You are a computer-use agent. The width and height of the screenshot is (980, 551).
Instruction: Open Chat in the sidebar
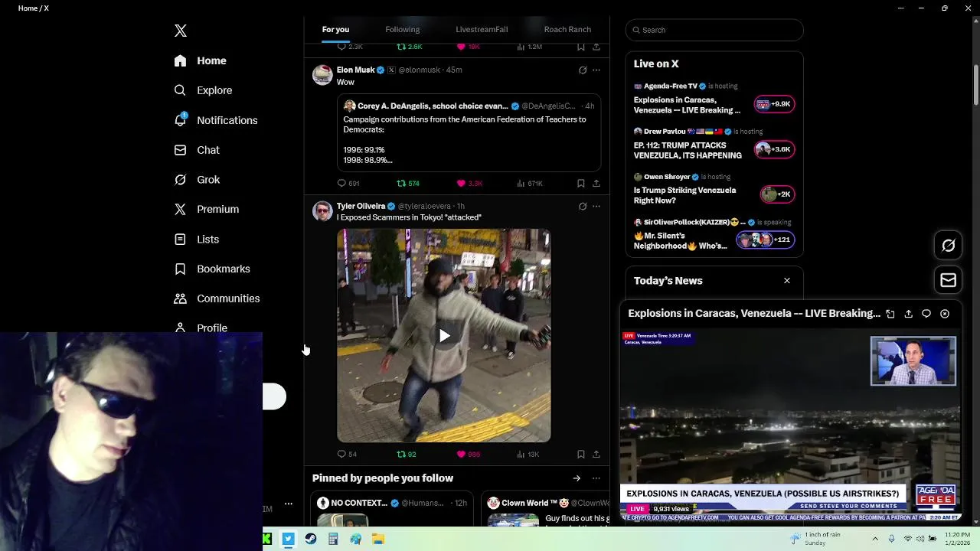tap(197, 150)
